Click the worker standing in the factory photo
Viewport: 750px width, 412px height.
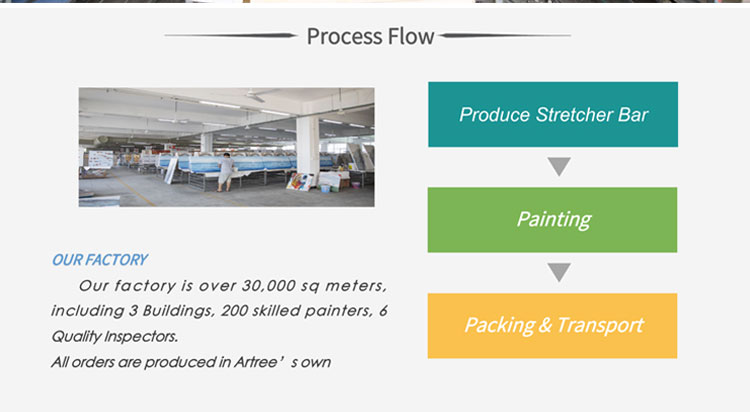(x=226, y=172)
